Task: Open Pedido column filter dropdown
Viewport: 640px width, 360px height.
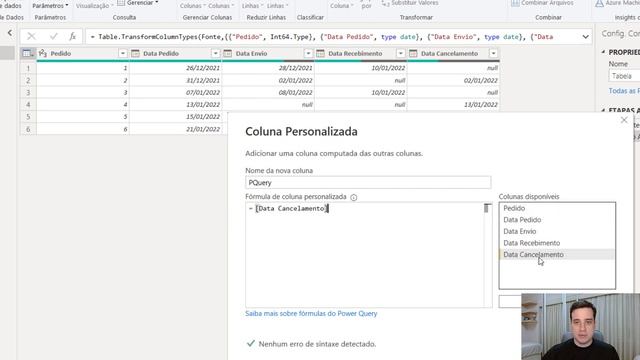Action: 123,53
